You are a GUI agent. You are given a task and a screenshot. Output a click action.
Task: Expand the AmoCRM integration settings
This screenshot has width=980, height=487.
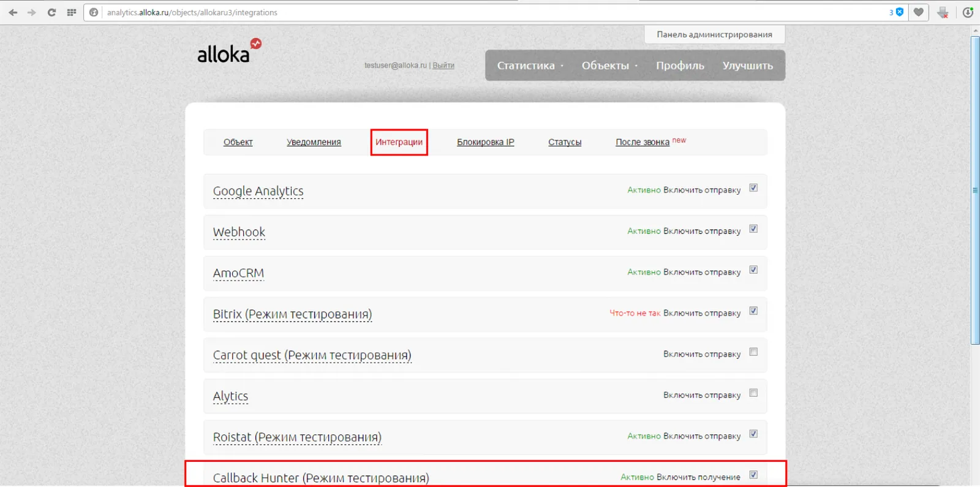coord(238,273)
